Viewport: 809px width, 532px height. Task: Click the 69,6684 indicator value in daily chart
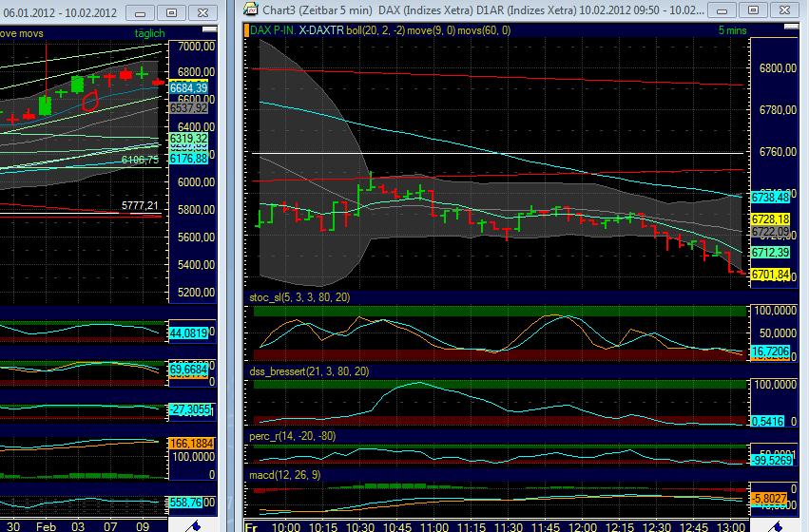189,370
